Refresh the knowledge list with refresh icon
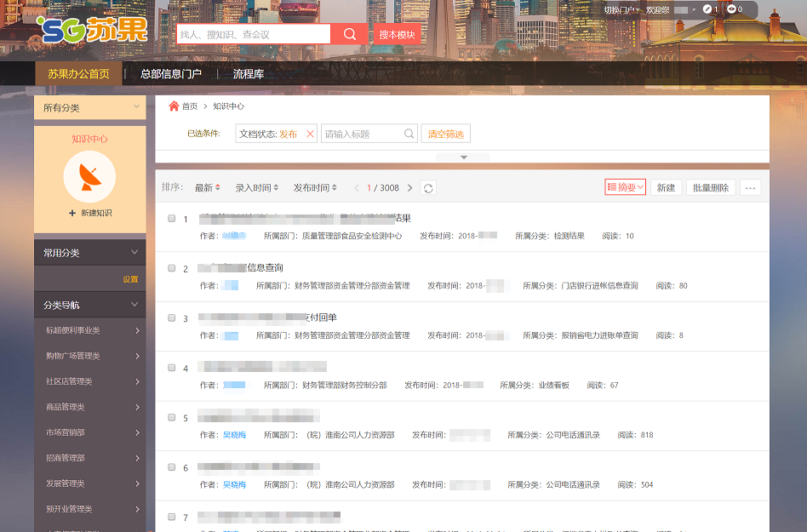The height and width of the screenshot is (532, 807). 427,187
